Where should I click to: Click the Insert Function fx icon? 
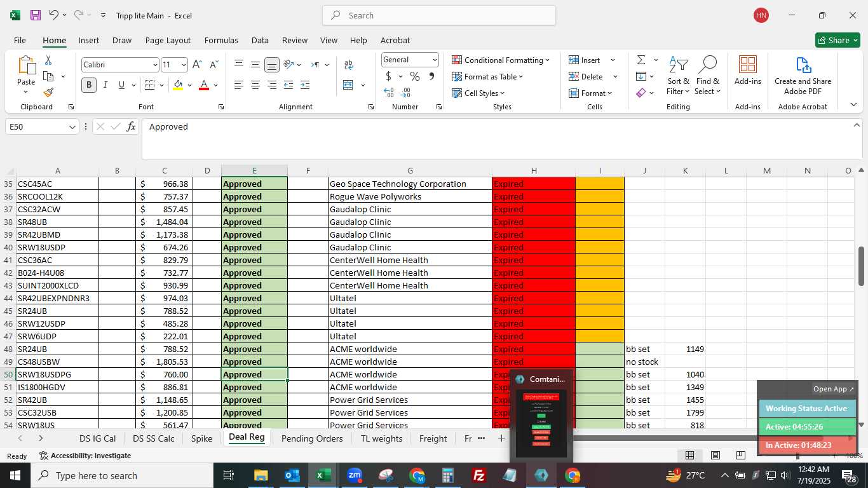(x=131, y=126)
